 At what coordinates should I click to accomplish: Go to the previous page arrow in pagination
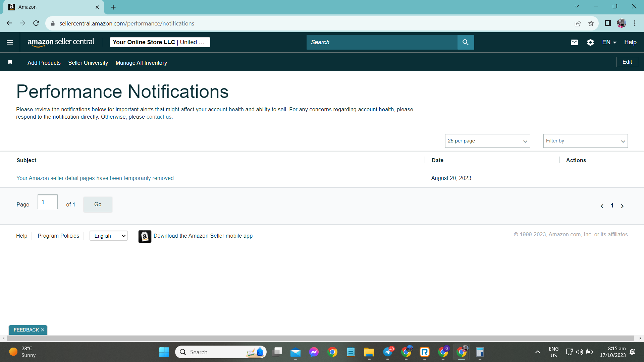[x=602, y=206]
